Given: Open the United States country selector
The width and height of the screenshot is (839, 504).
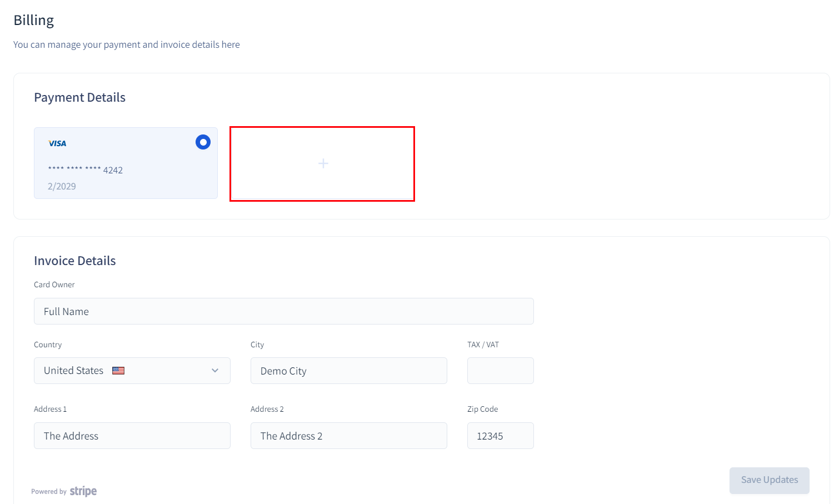Looking at the screenshot, I should pyautogui.click(x=74, y=371).
